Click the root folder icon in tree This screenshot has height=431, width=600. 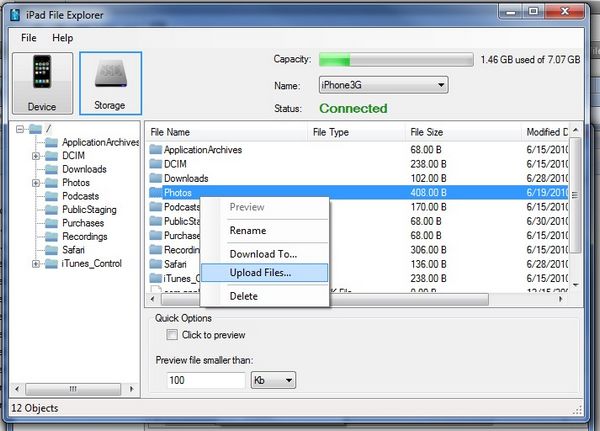[x=35, y=129]
